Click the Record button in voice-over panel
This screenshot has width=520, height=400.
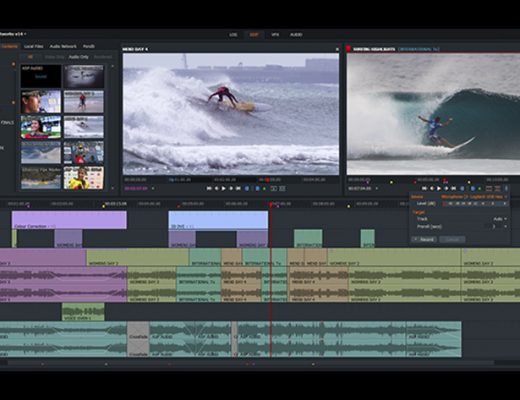[x=424, y=239]
